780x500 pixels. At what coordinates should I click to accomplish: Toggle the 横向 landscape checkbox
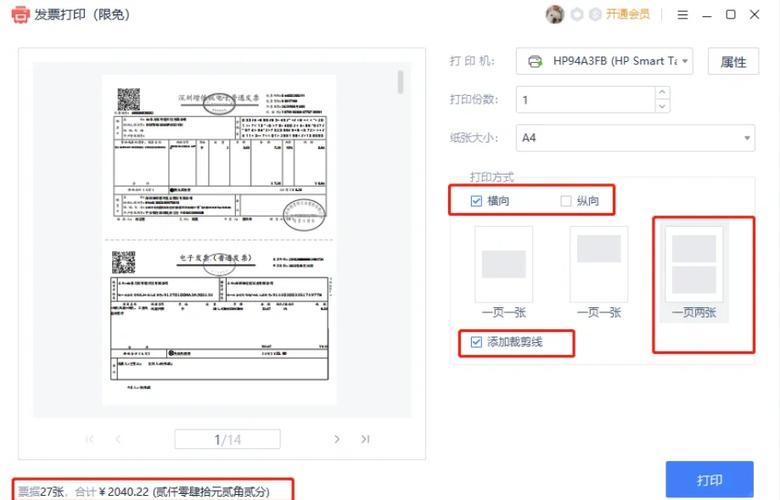click(x=476, y=201)
